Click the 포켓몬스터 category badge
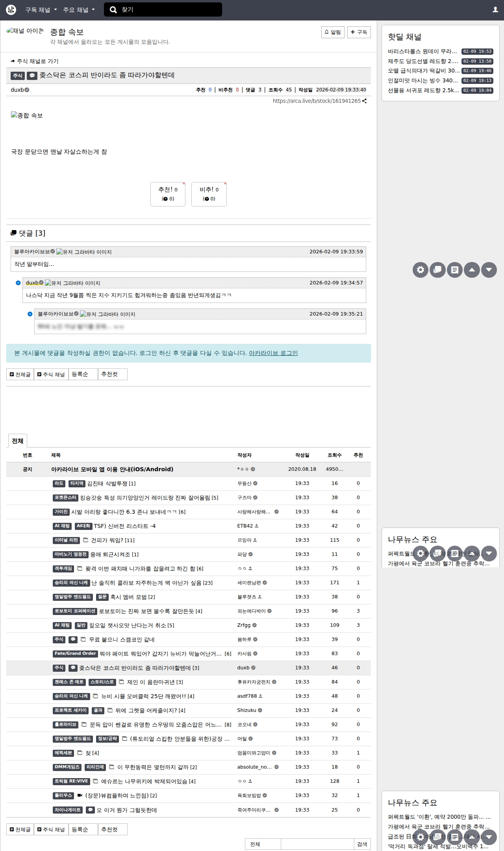 (x=65, y=498)
